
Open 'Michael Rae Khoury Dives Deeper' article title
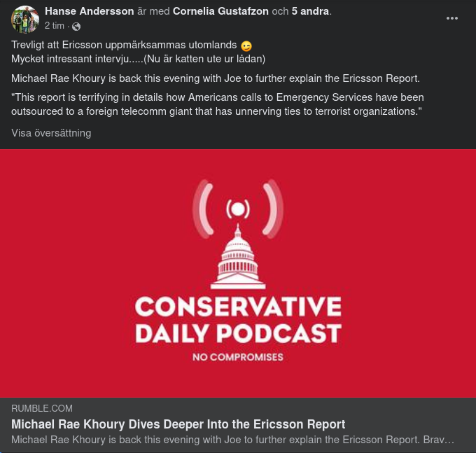coord(178,424)
